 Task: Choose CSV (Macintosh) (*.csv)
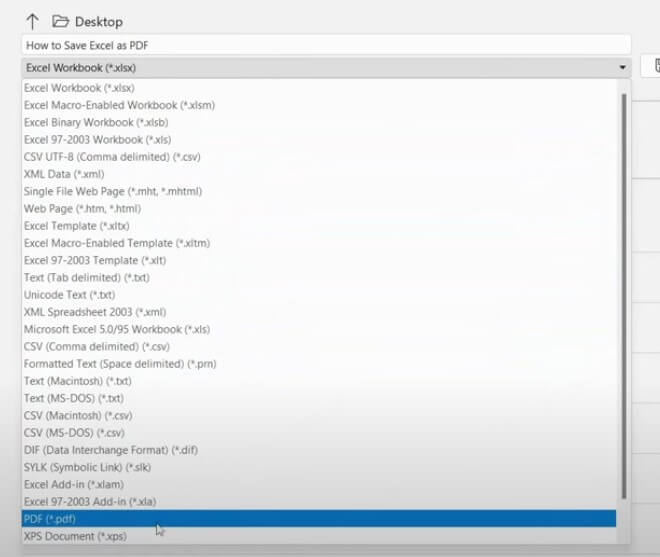point(319,416)
